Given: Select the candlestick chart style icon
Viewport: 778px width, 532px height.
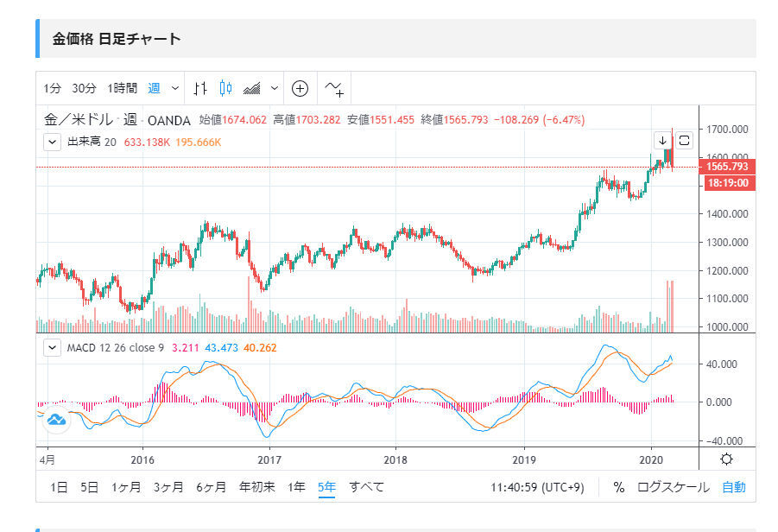Looking at the screenshot, I should click(226, 88).
